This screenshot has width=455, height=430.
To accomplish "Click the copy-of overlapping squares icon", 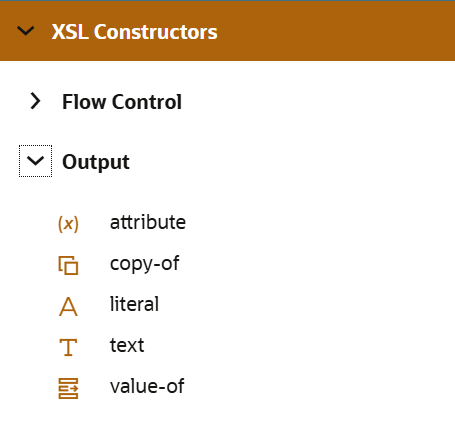I will pyautogui.click(x=68, y=265).
